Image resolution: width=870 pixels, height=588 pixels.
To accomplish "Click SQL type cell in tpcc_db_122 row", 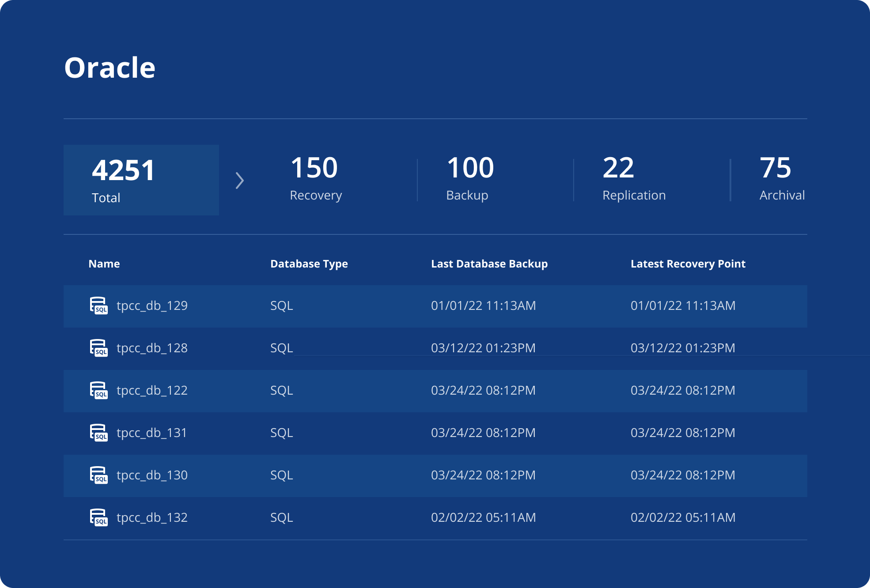I will point(282,390).
